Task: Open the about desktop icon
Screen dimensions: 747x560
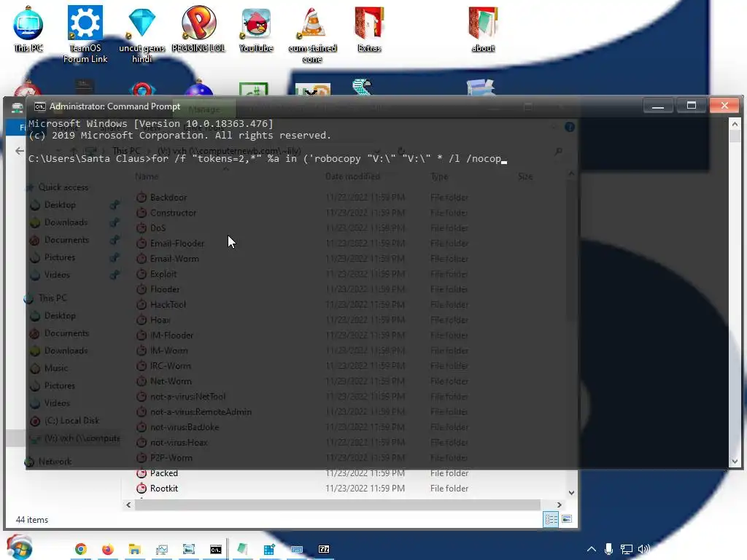Action: (x=483, y=30)
